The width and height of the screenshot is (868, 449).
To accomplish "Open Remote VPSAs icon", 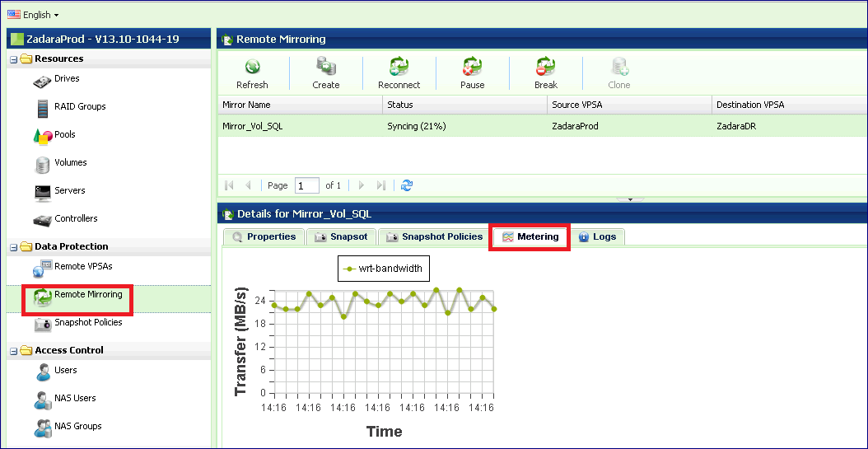I will pos(43,268).
